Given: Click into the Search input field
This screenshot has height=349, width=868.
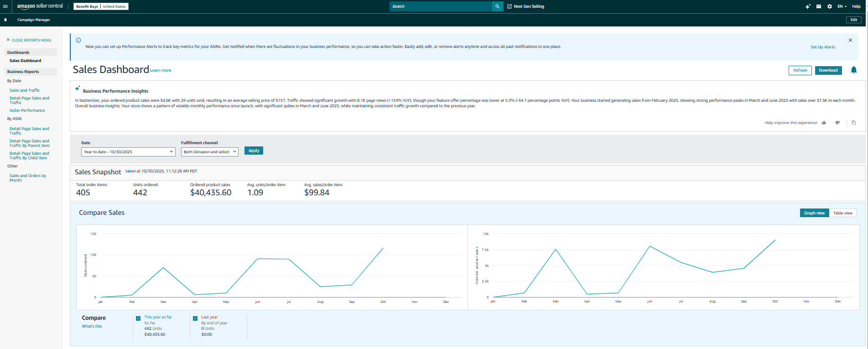Looking at the screenshot, I should pyautogui.click(x=440, y=6).
